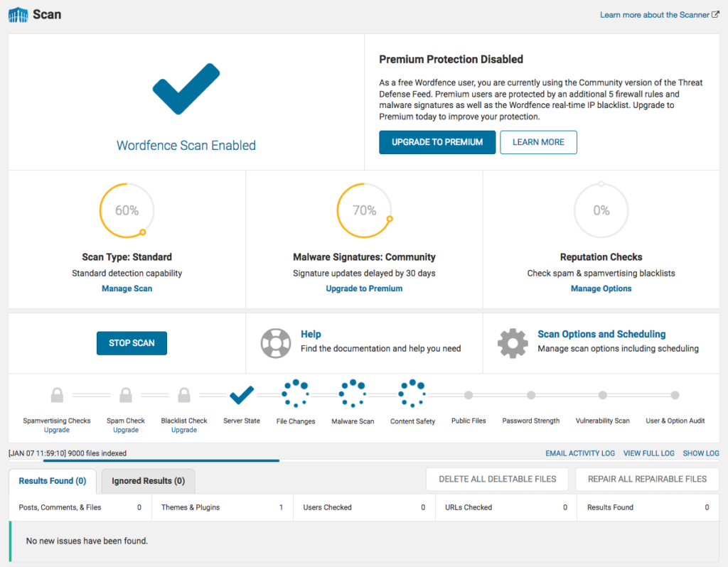728x567 pixels.
Task: Click the '9000 files indexed' status text
Action: click(97, 453)
